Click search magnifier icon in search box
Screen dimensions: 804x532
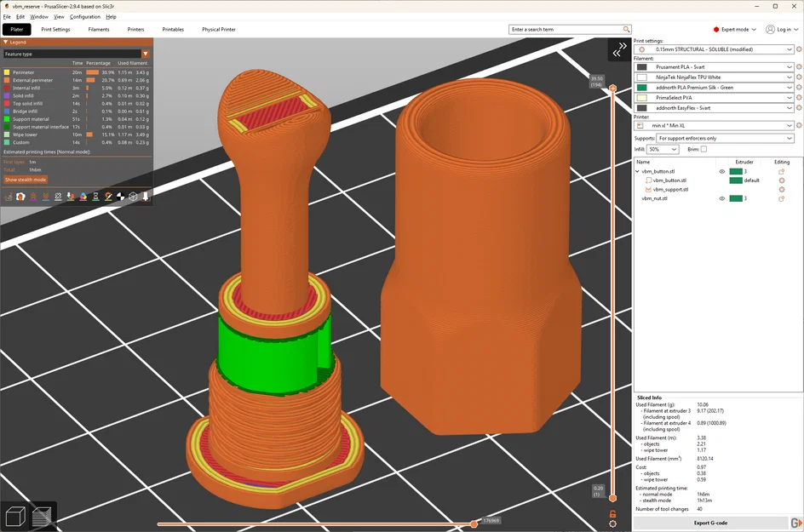tap(626, 29)
